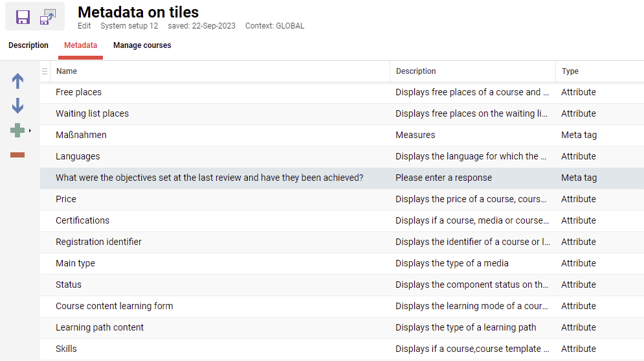Pick the Skills row
This screenshot has width=644, height=361.
(x=66, y=349)
